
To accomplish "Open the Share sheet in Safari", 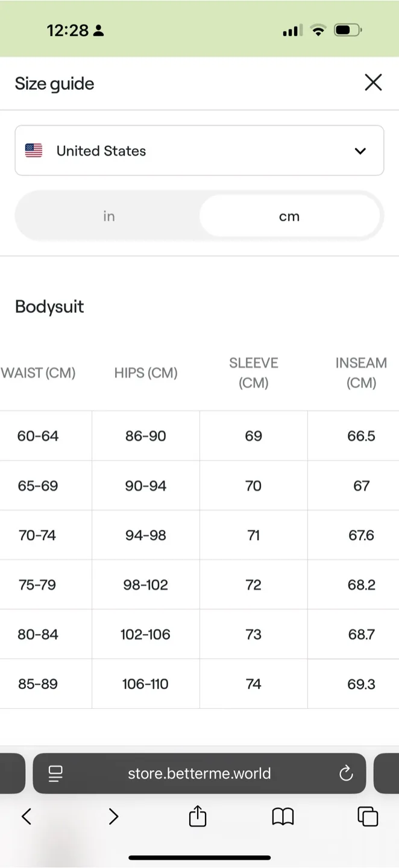I will click(x=197, y=817).
